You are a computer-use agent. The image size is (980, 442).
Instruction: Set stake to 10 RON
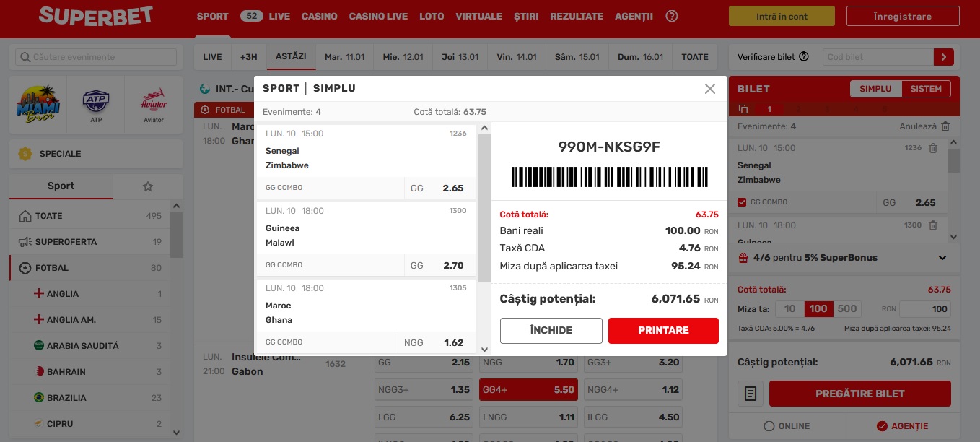click(x=790, y=309)
